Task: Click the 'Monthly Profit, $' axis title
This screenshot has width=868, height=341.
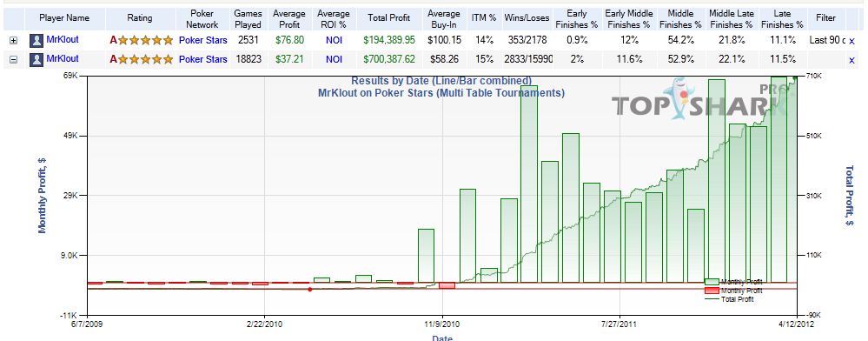Action: (42, 195)
